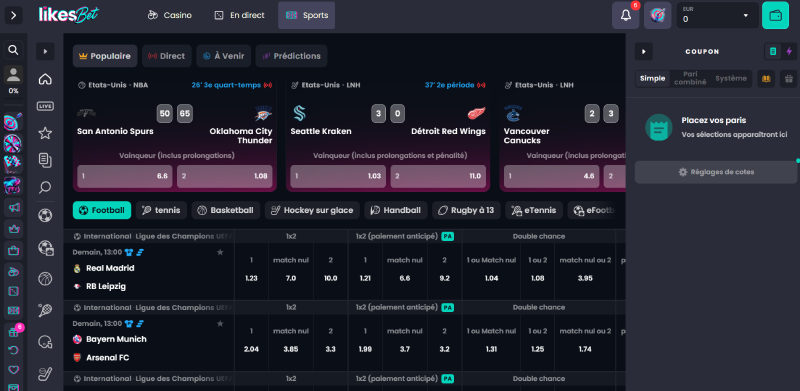Switch to the À Venir tab
This screenshot has height=391, width=800.
223,56
